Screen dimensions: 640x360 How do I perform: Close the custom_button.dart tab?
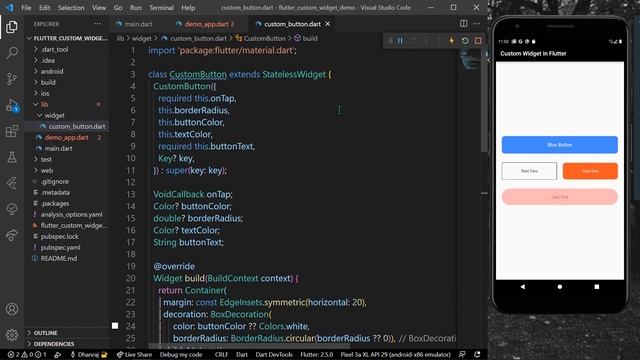[x=328, y=24]
